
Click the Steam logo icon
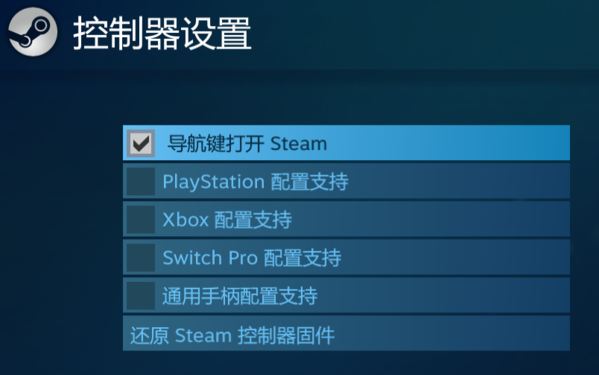pyautogui.click(x=32, y=32)
